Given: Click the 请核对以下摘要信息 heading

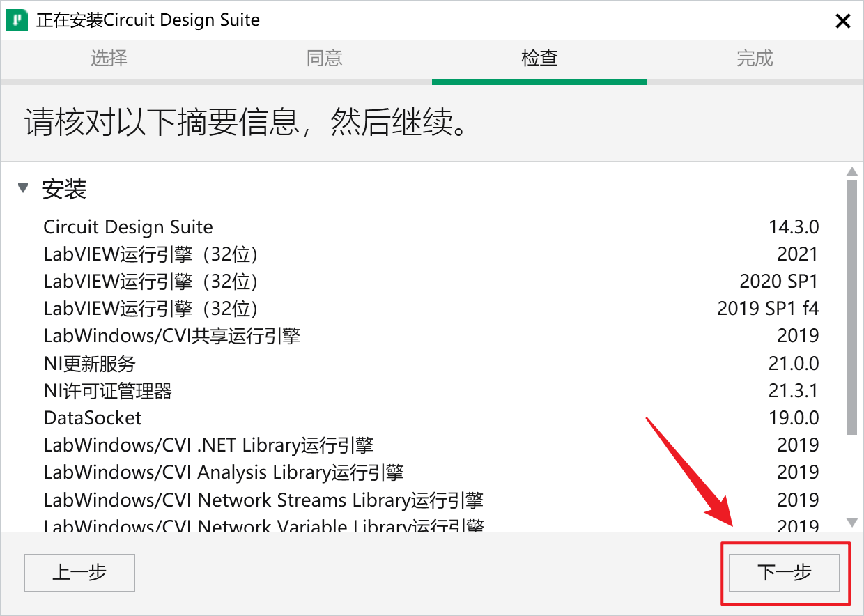Looking at the screenshot, I should point(246,123).
